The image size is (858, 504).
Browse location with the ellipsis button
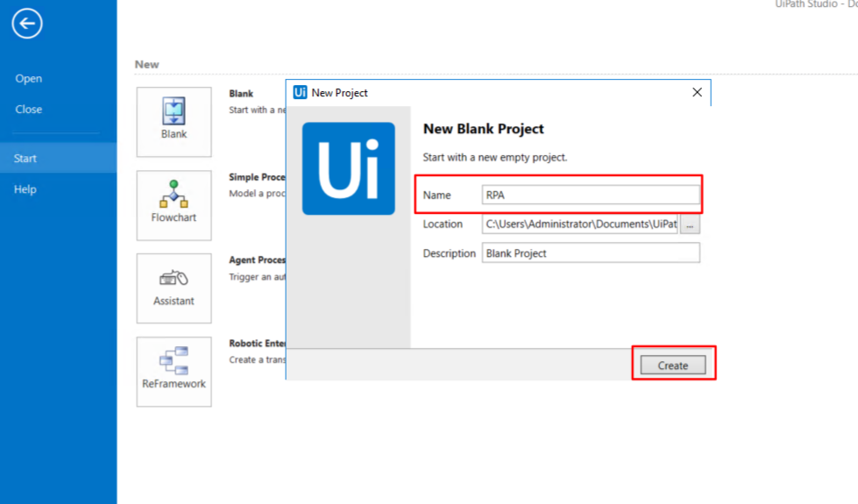point(690,224)
